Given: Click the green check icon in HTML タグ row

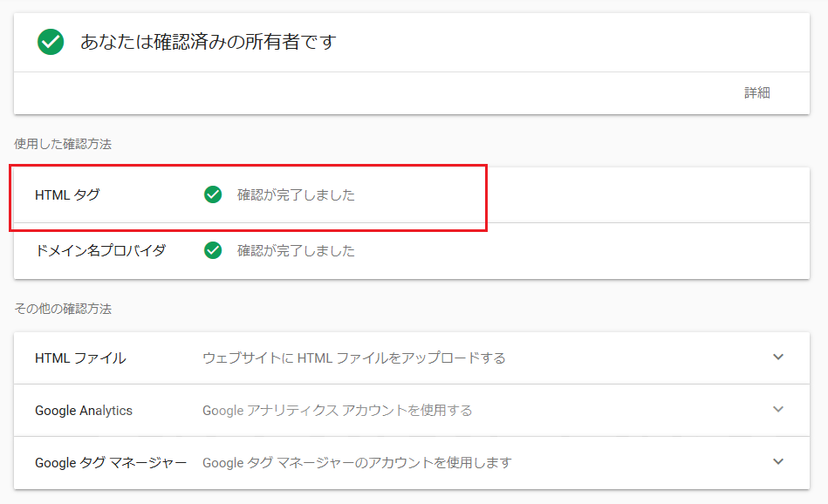Looking at the screenshot, I should 213,194.
